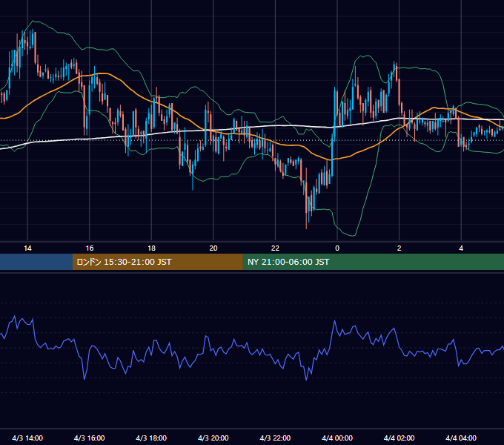
Task: Click the 20 hour axis label
Action: (213, 248)
